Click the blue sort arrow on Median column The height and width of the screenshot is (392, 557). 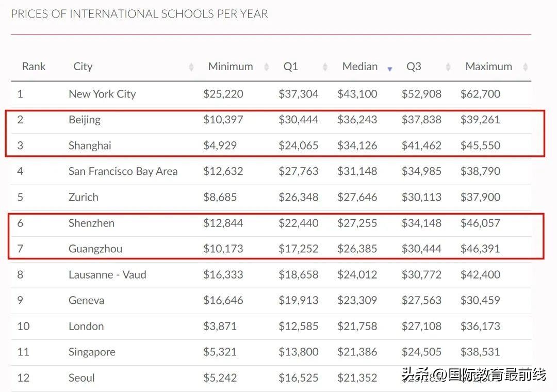coord(389,69)
